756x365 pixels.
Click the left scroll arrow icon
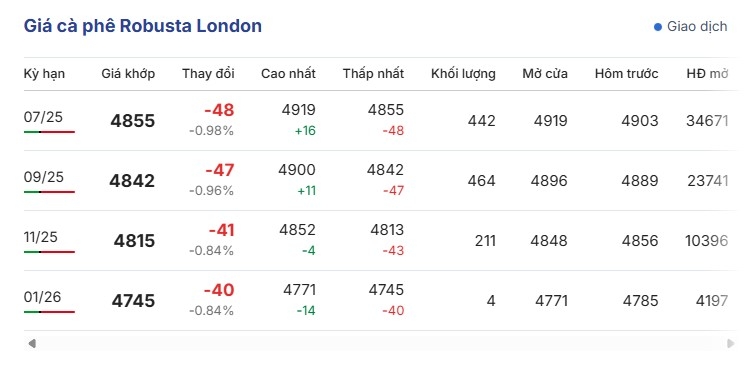pos(32,343)
